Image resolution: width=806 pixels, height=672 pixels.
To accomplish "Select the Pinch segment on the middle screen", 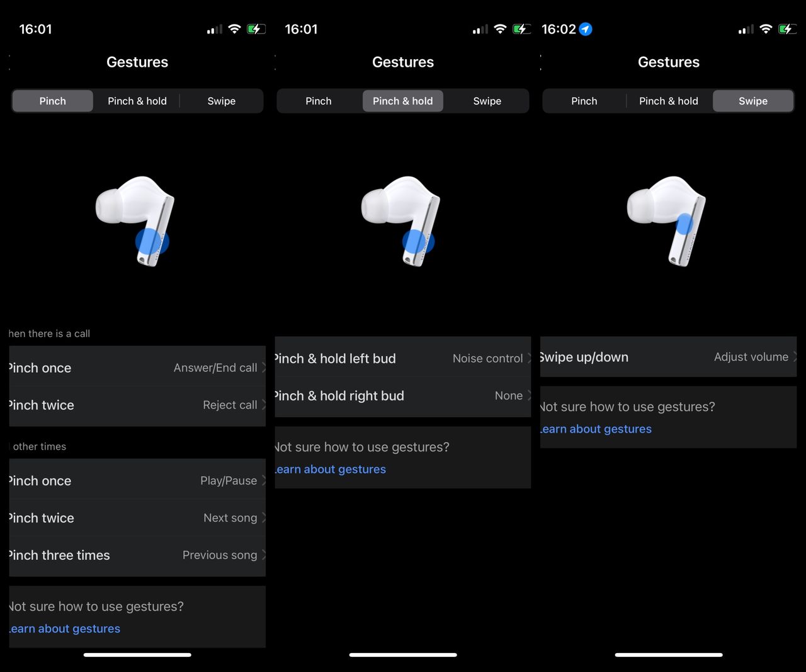I will pyautogui.click(x=318, y=101).
